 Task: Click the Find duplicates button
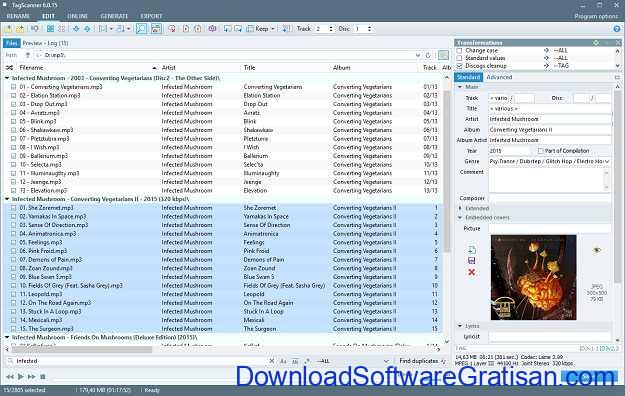(422, 361)
